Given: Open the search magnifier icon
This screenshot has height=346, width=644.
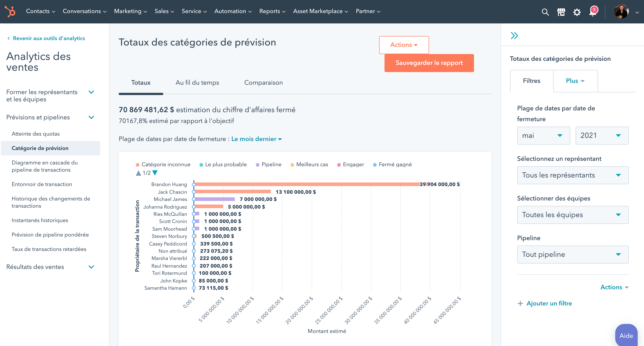Looking at the screenshot, I should 545,12.
